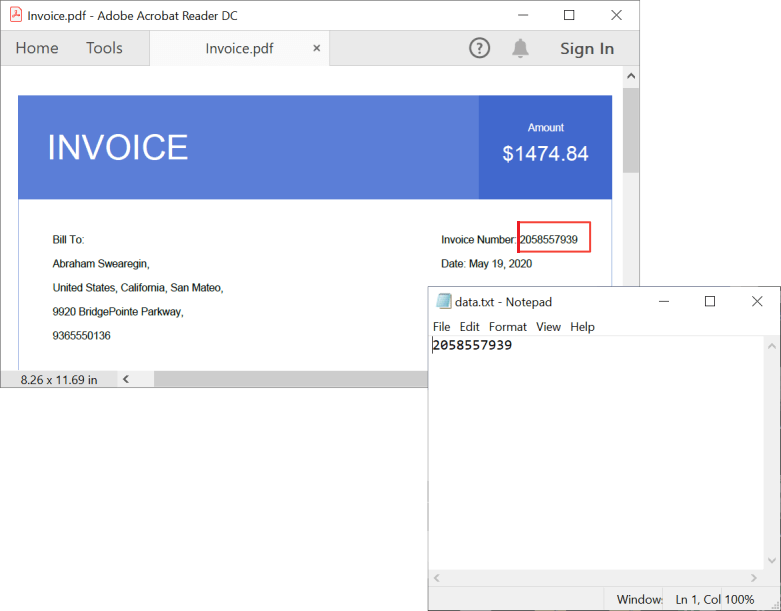Close the data.txt Notepad window
The image size is (781, 611).
pyautogui.click(x=757, y=301)
